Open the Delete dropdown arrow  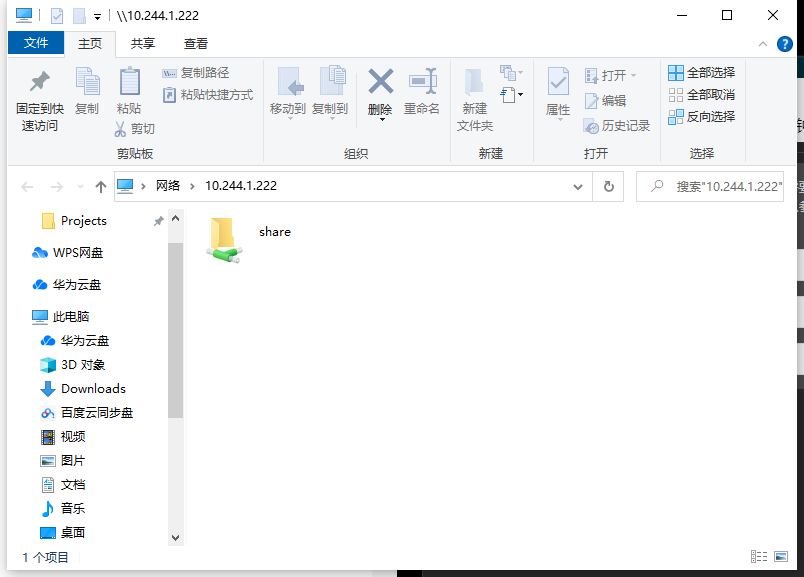coord(381,119)
